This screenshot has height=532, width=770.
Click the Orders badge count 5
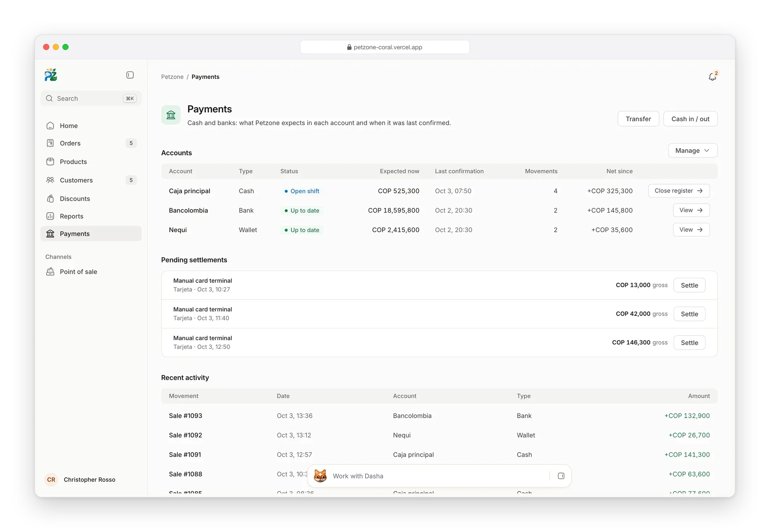click(x=131, y=143)
